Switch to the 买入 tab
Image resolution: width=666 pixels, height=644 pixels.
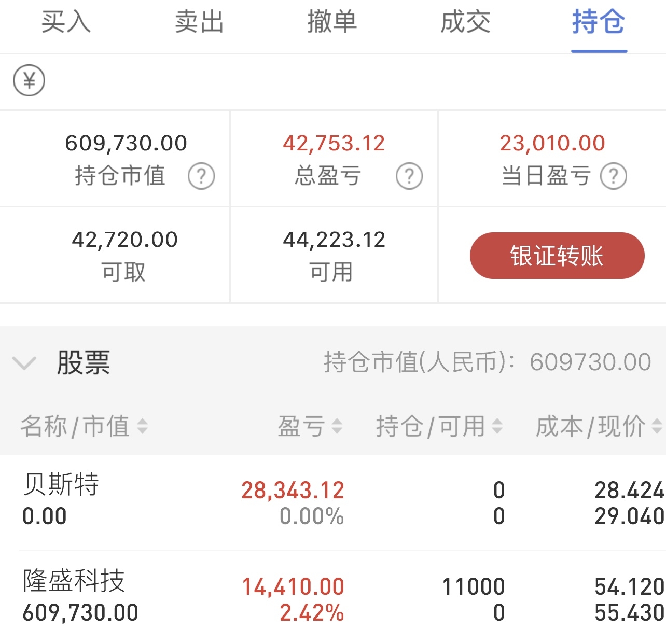tap(66, 22)
